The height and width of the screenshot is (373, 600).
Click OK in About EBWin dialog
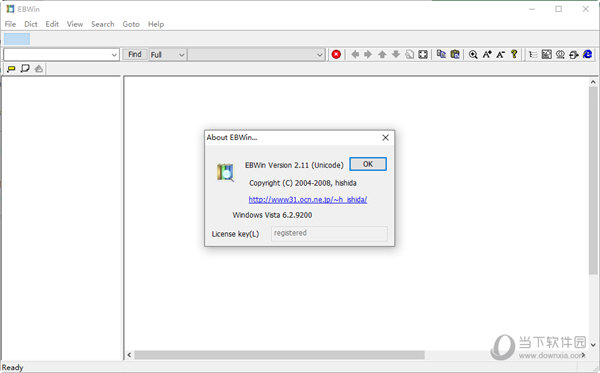click(x=368, y=164)
